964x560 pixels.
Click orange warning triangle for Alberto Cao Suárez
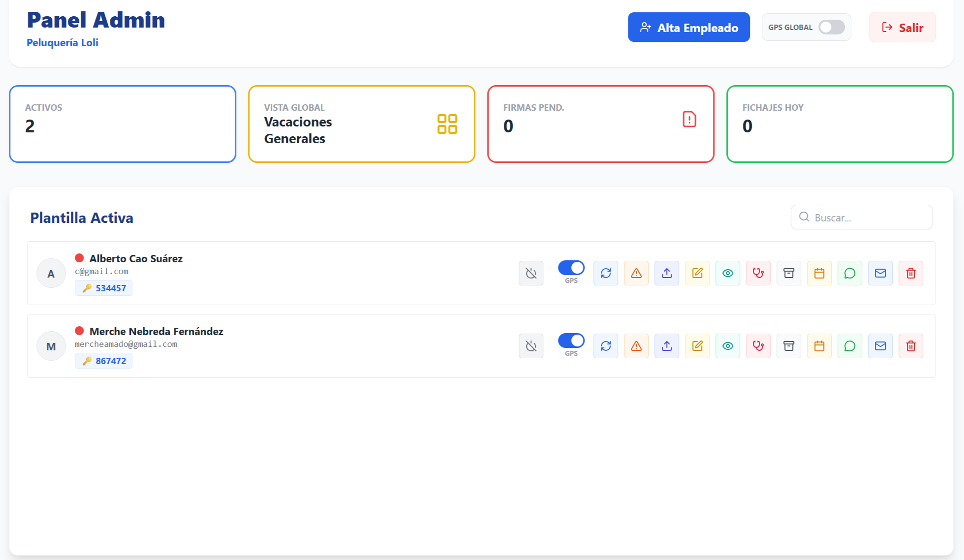[x=636, y=273]
